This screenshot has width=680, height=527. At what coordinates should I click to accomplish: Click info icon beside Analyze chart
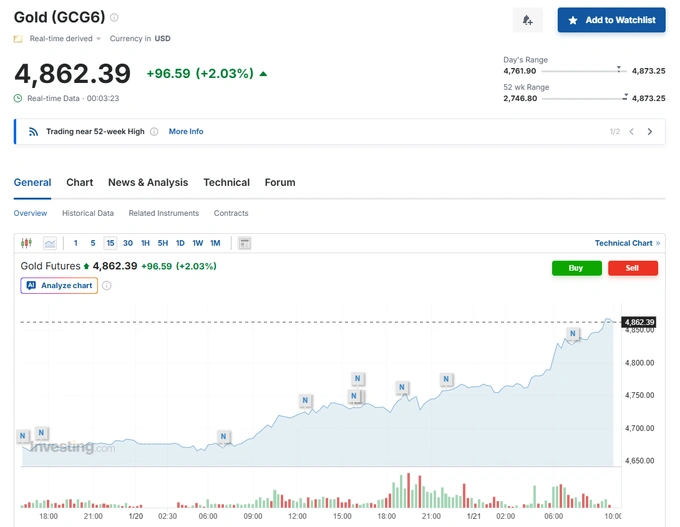[107, 286]
